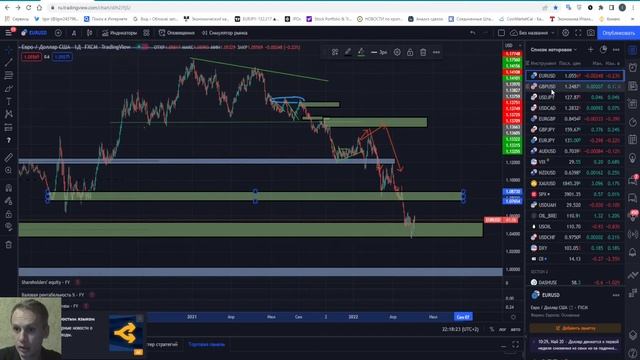Image resolution: width=640 pixels, height=360 pixels.
Task: Open EURUSD details panel more options dots
Action: pyautogui.click(x=616, y=295)
